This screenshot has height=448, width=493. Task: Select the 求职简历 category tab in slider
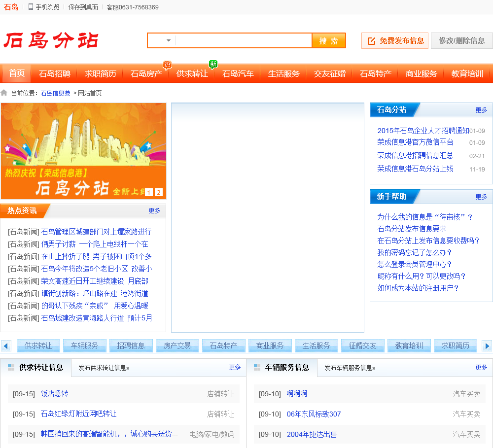(455, 346)
